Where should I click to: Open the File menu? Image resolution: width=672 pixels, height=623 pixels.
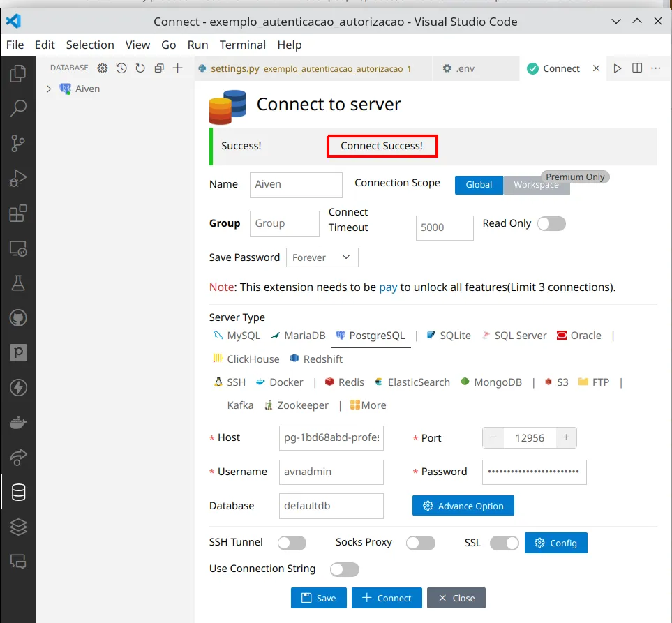pos(15,45)
